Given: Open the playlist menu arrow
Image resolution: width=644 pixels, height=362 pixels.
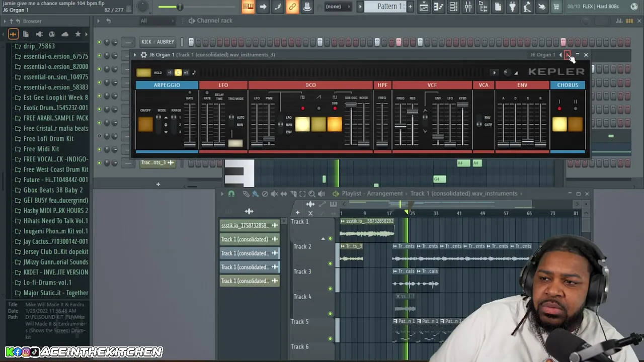Looking at the screenshot, I should coord(222,194).
